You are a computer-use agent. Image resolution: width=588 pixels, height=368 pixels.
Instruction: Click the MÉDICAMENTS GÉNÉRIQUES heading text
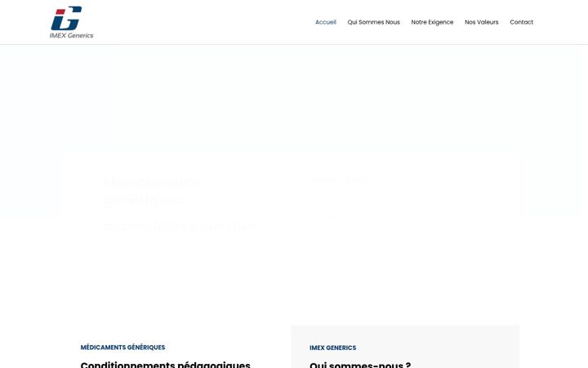pyautogui.click(x=122, y=348)
